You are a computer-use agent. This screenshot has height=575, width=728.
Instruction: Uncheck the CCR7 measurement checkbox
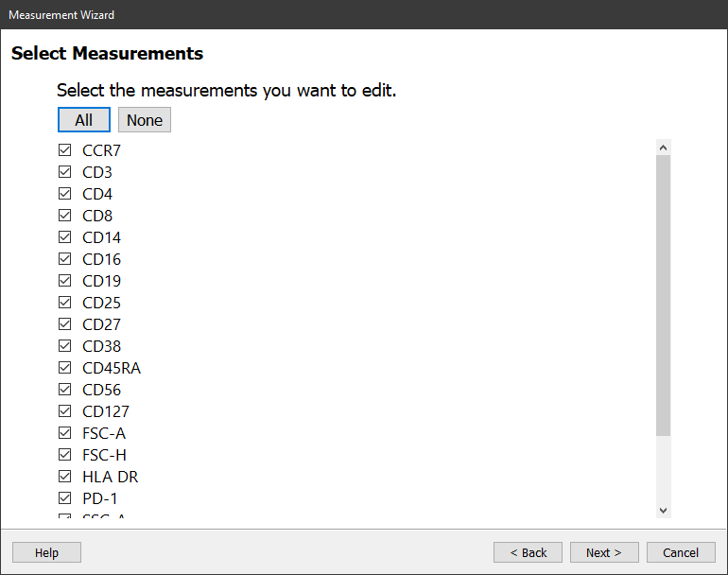tap(65, 150)
